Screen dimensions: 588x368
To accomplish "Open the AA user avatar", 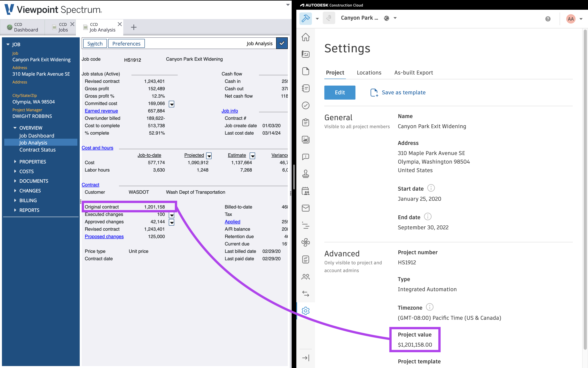I will pyautogui.click(x=571, y=19).
